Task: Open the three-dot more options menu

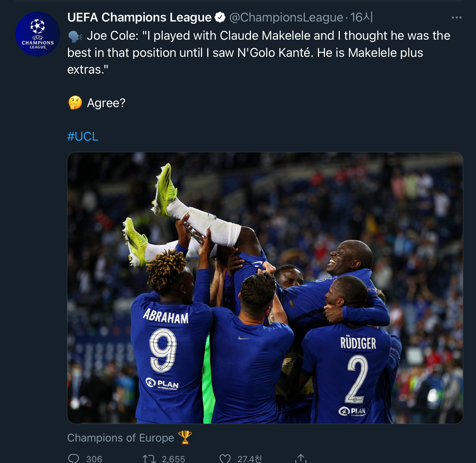Action: click(456, 17)
